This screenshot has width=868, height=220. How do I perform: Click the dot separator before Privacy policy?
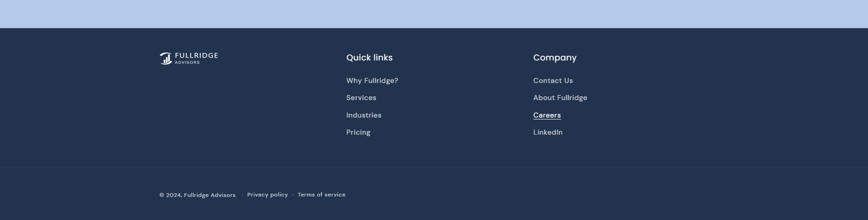click(x=242, y=195)
